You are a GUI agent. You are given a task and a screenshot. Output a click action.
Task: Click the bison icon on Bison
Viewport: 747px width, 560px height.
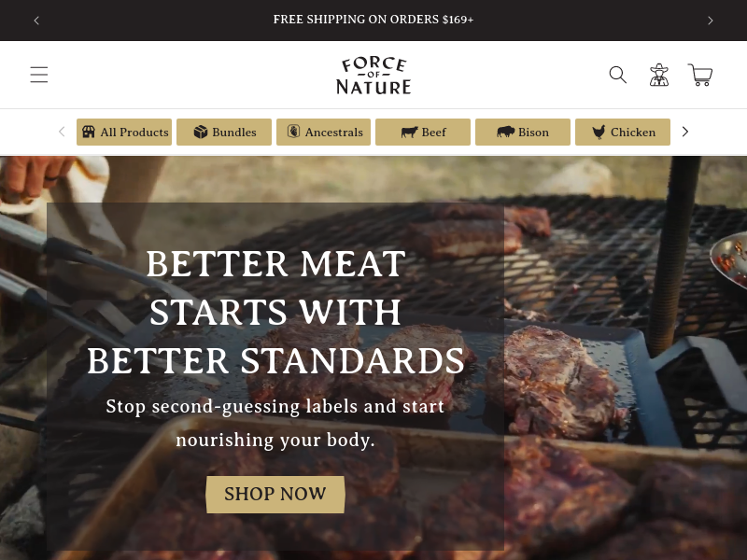tap(505, 132)
